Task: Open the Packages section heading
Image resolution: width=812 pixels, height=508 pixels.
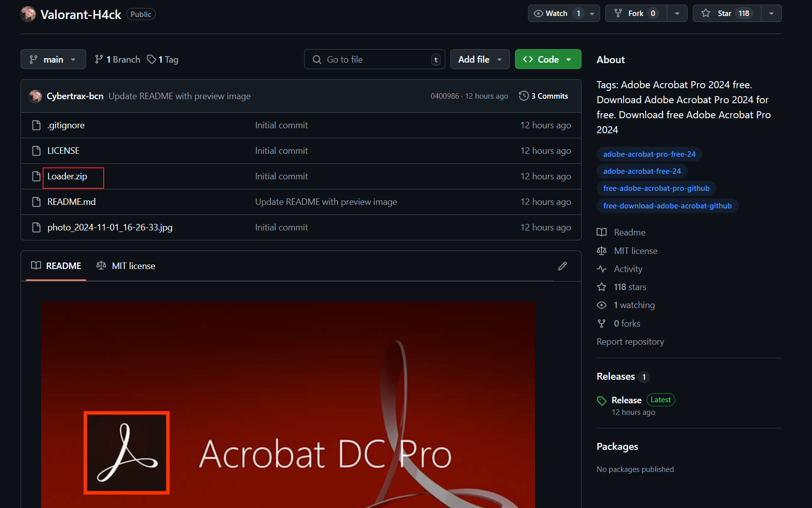Action: point(617,446)
